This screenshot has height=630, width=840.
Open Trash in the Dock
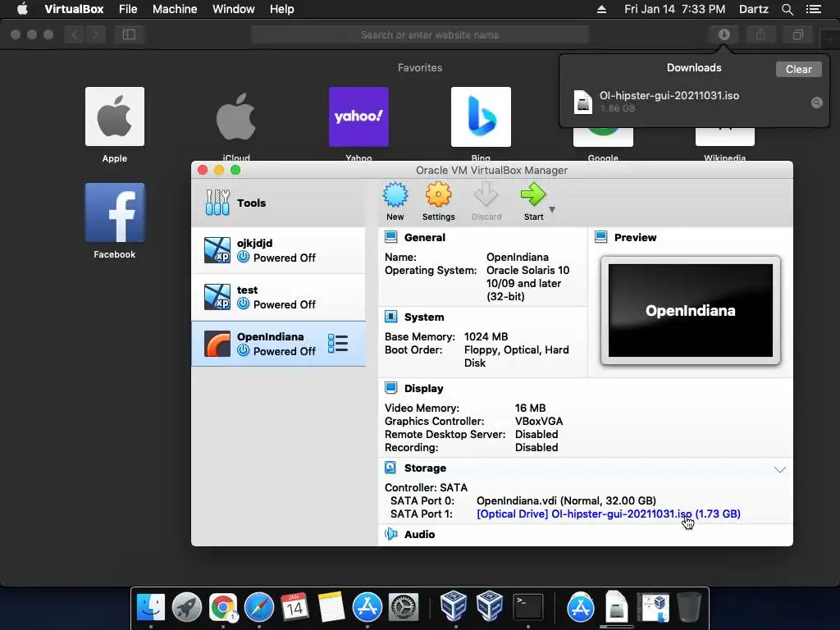pos(689,608)
